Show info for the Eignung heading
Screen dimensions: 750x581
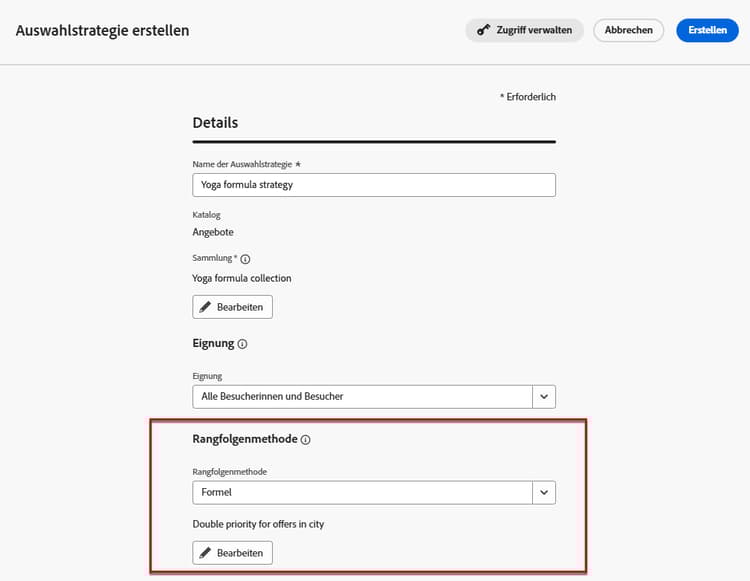pos(243,344)
